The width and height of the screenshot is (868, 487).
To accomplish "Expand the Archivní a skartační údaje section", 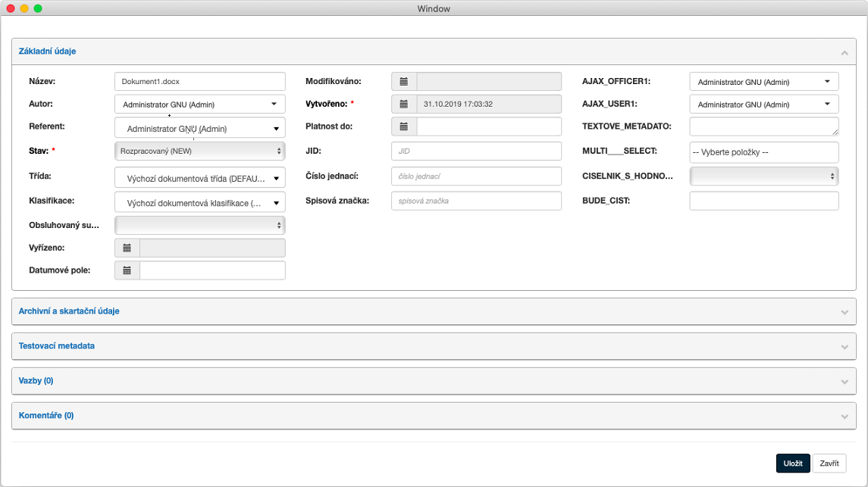I will [434, 311].
